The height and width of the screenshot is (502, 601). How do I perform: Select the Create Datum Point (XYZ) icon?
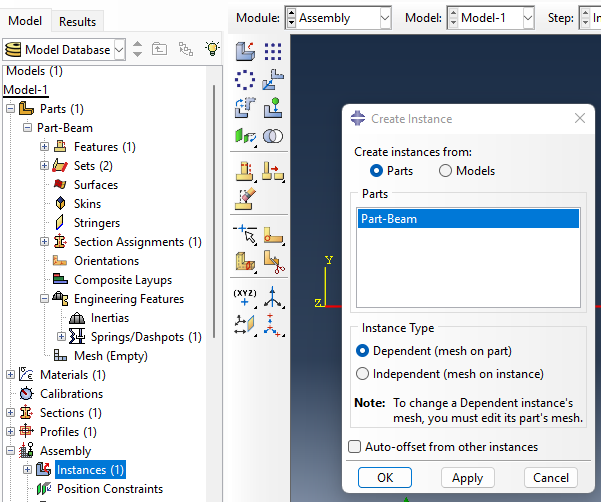pos(245,298)
